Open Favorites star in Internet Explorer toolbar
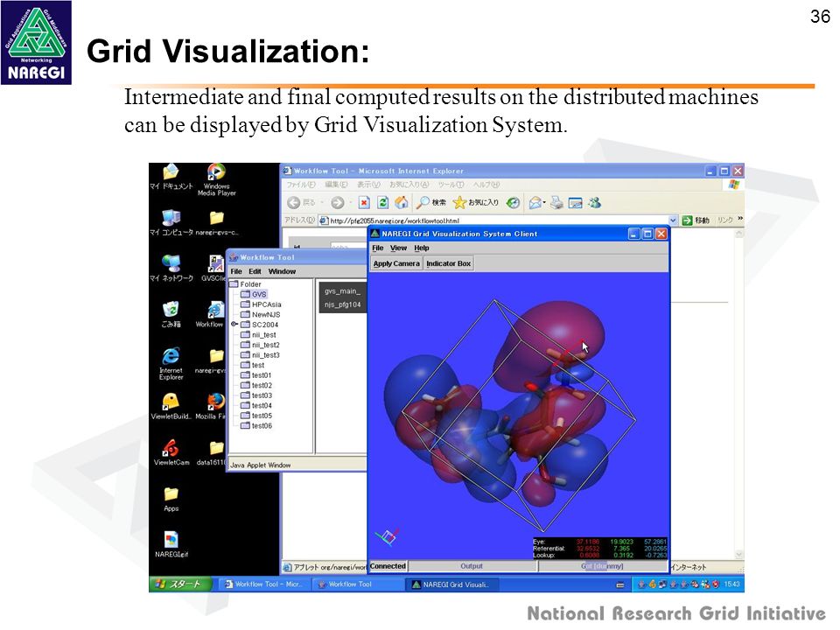 click(x=476, y=202)
